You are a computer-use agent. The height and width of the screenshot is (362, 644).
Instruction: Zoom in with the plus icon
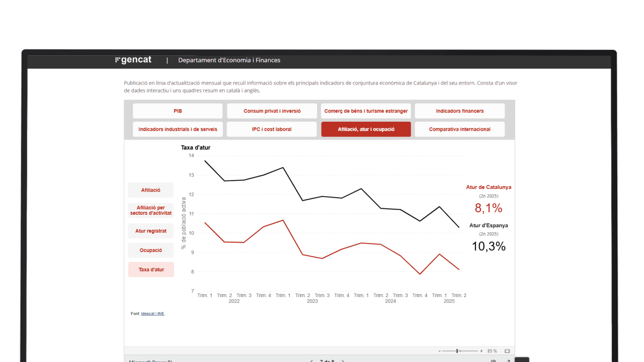pos(481,351)
